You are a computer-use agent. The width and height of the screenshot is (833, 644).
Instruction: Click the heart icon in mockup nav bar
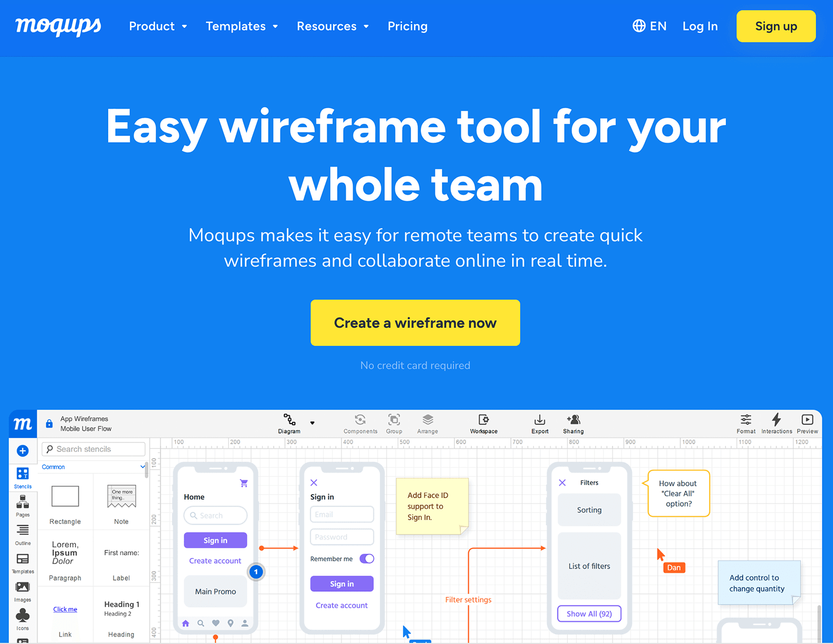coord(215,623)
